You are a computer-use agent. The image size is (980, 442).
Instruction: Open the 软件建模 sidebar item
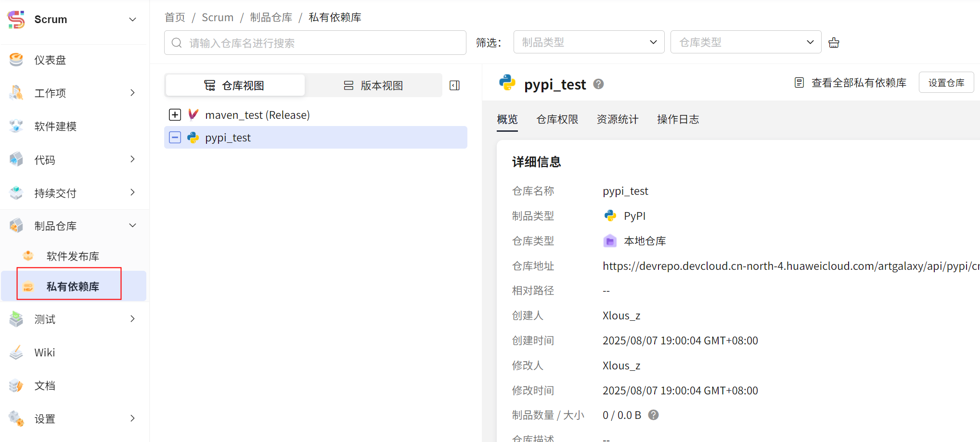pyautogui.click(x=55, y=126)
